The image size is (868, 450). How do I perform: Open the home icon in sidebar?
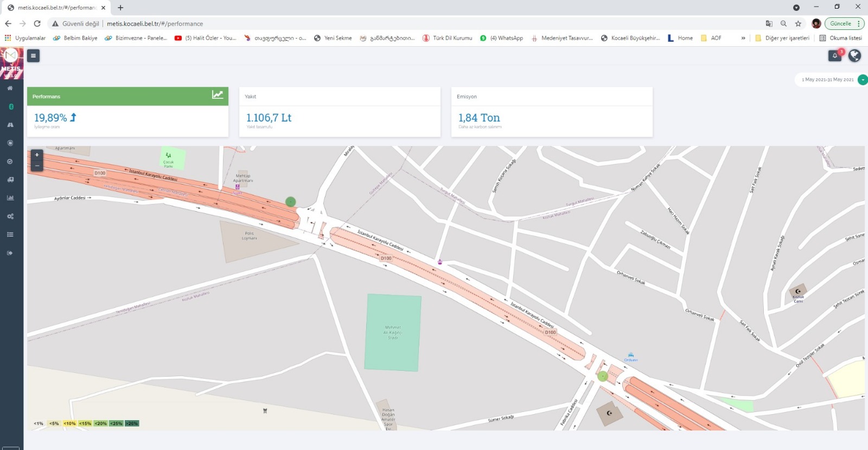tap(10, 88)
